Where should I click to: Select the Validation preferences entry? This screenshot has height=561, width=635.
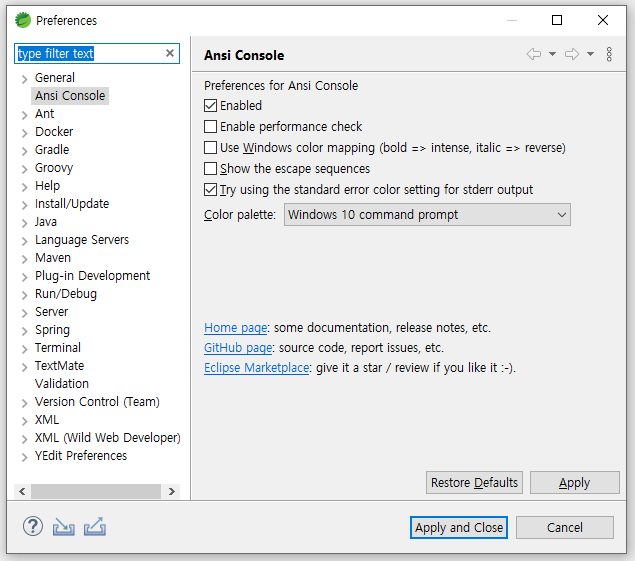coord(62,384)
